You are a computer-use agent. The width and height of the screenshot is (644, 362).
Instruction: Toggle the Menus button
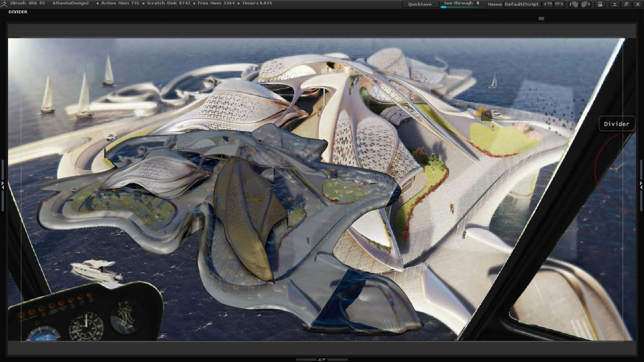[494, 4]
